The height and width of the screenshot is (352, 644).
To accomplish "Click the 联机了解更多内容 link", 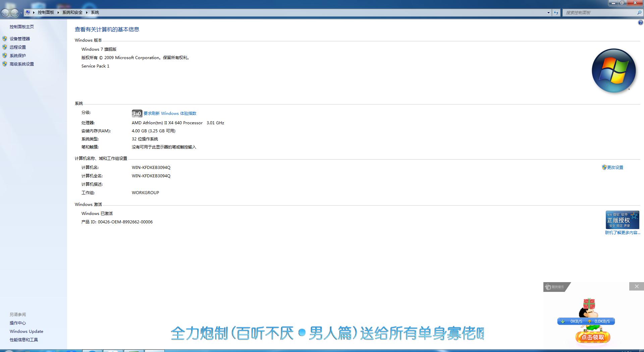I will (623, 232).
